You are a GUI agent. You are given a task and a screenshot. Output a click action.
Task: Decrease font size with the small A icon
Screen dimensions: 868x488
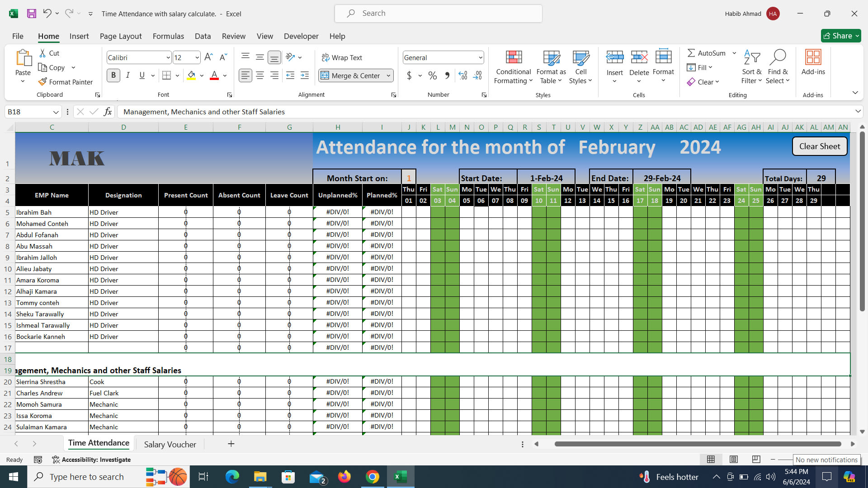point(223,57)
